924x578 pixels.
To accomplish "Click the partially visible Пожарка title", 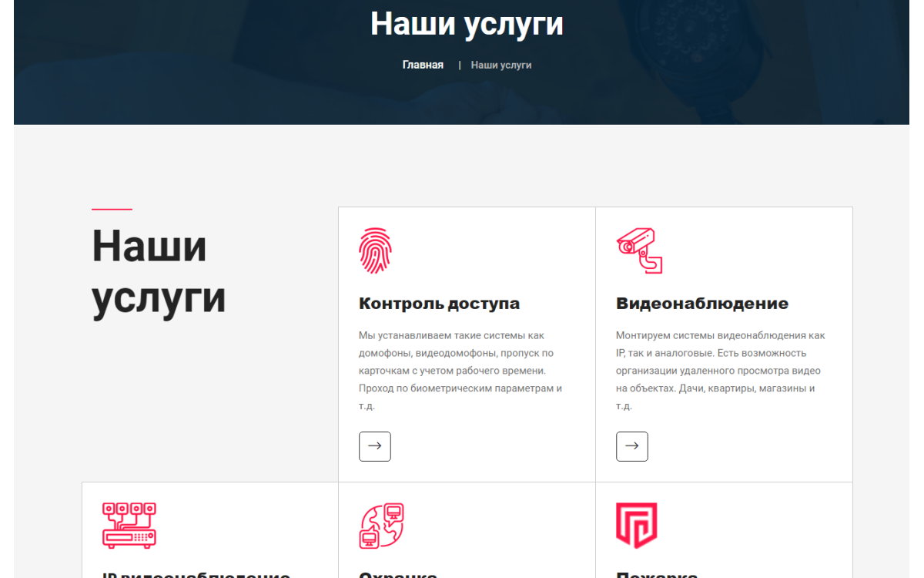I will (657, 574).
